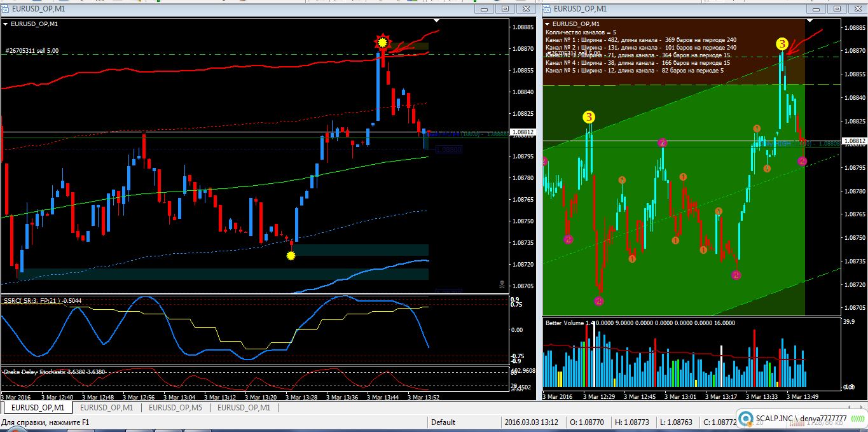Click the 'Для справки, нажмите F1' status text
The width and height of the screenshot is (868, 432).
[x=45, y=422]
